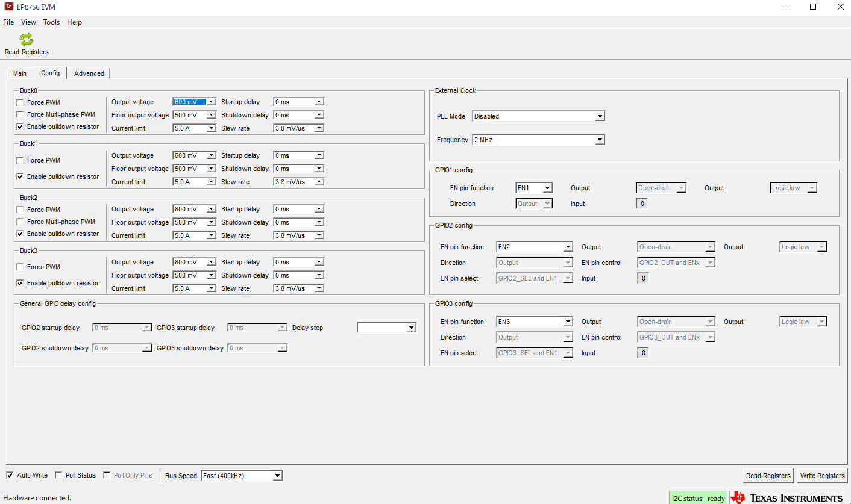Enable Force Multi-phase PWM for Buck2
Image resolution: width=851 pixels, height=504 pixels.
point(20,222)
